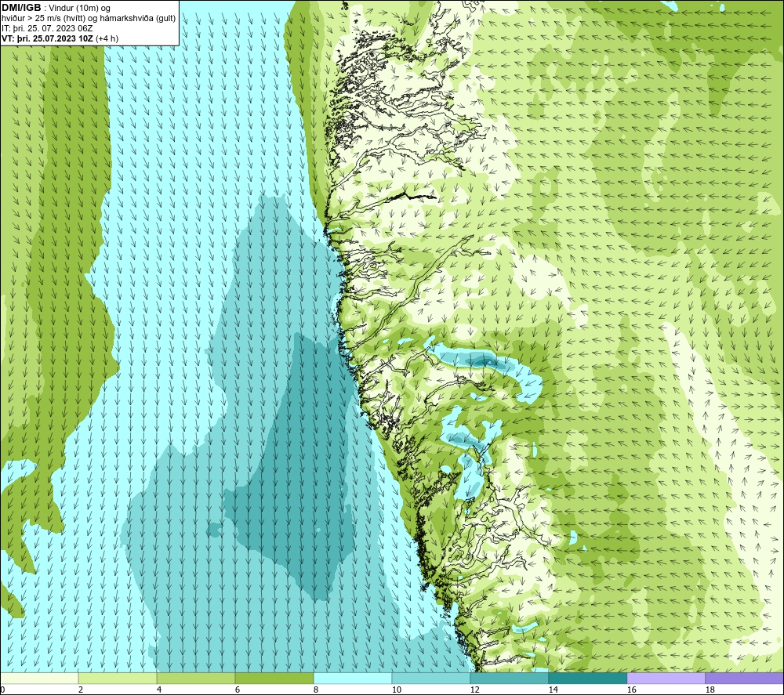Click the 14–16 m/s dark teal legend swatch
This screenshot has width=784, height=695.
(587, 678)
